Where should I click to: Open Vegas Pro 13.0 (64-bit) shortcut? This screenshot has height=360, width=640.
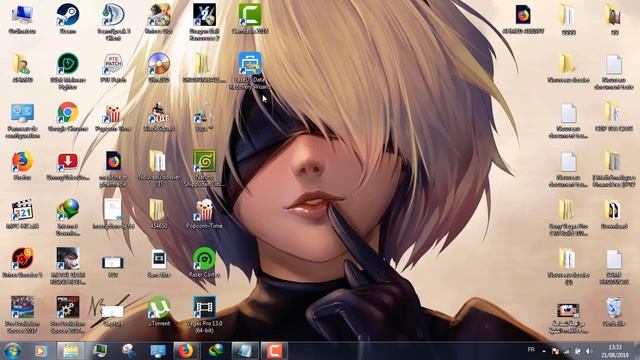[204, 314]
